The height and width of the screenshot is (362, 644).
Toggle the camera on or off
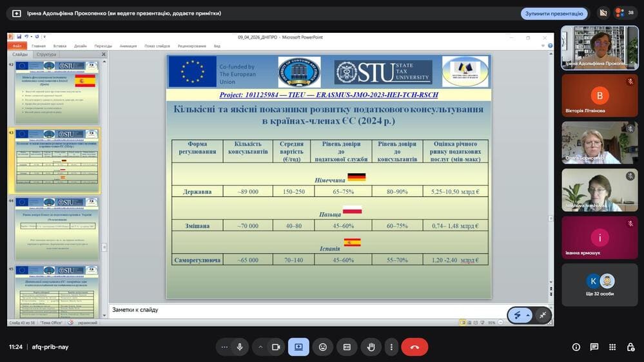[275, 347]
